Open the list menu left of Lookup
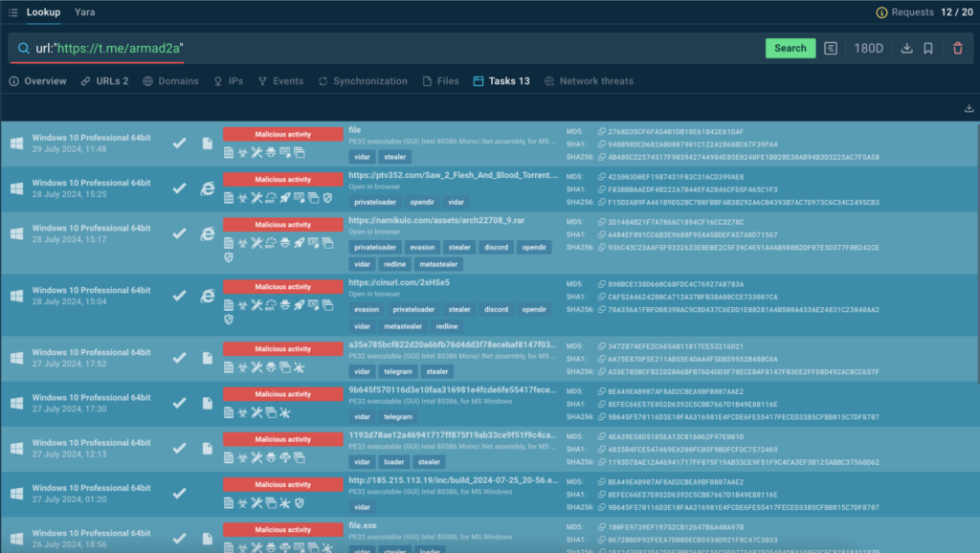The image size is (980, 553). (x=12, y=12)
